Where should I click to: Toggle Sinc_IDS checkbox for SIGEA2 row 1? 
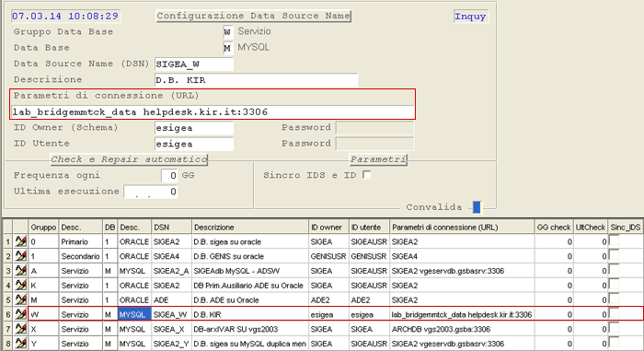614,240
